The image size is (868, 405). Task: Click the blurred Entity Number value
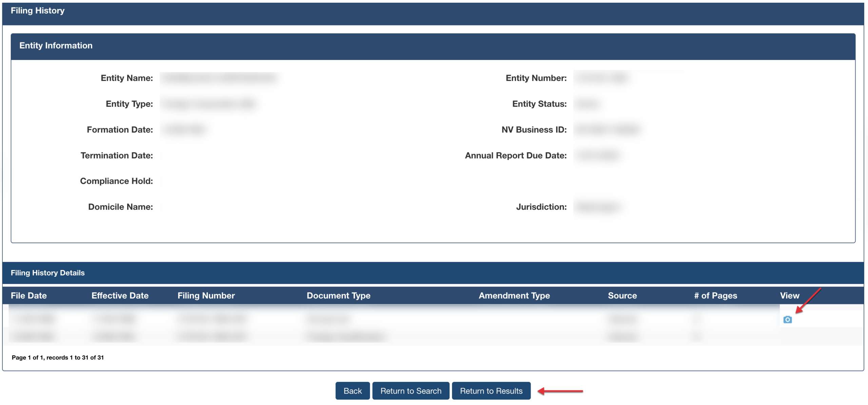(x=602, y=78)
